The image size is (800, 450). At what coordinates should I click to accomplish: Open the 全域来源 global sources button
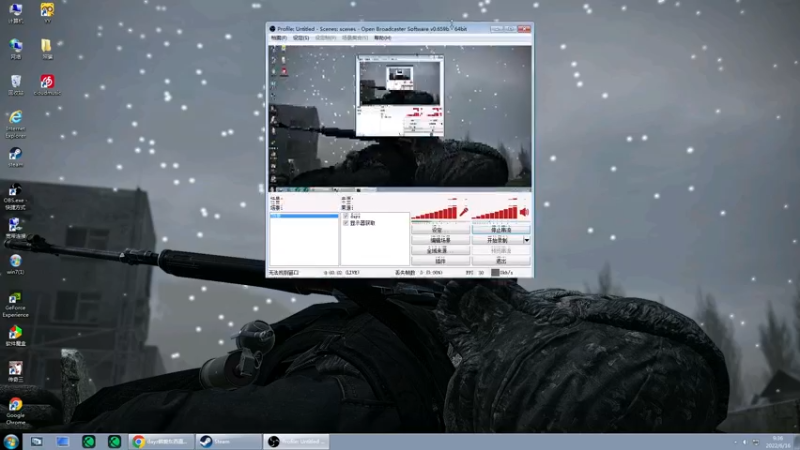pos(440,251)
